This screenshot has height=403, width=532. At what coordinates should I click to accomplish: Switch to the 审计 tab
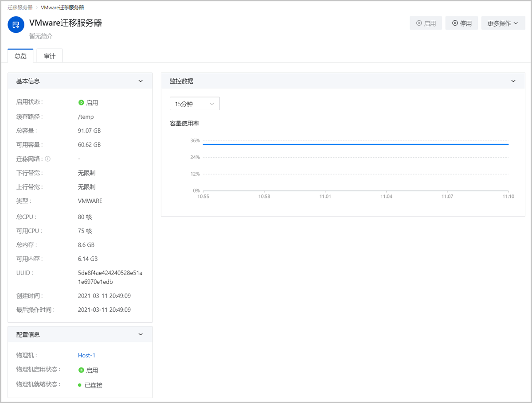50,56
